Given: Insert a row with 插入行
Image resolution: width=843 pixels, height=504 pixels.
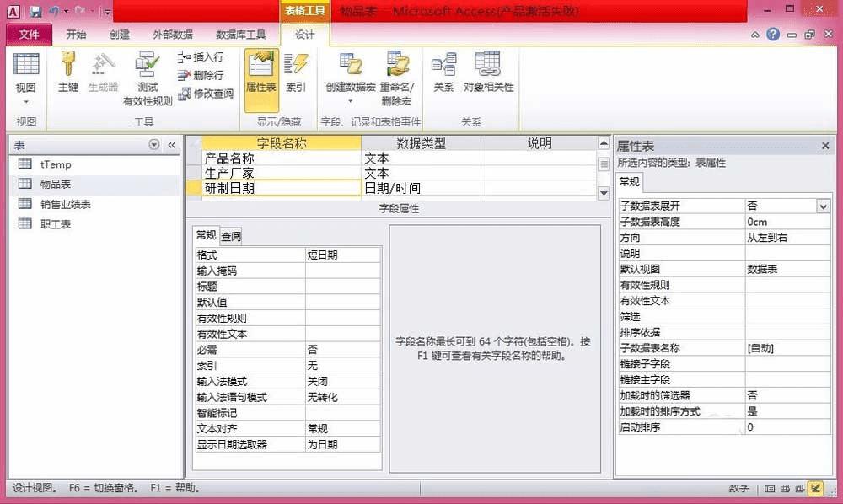Looking at the screenshot, I should coord(201,56).
